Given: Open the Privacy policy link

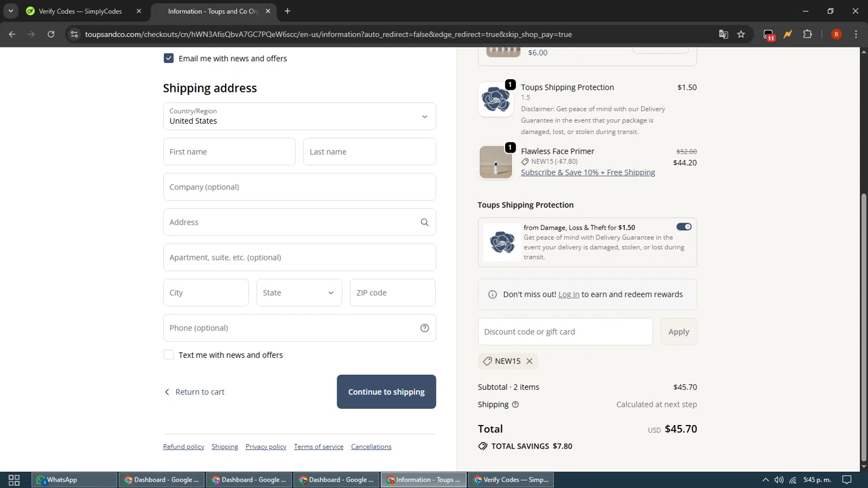Looking at the screenshot, I should (x=266, y=447).
